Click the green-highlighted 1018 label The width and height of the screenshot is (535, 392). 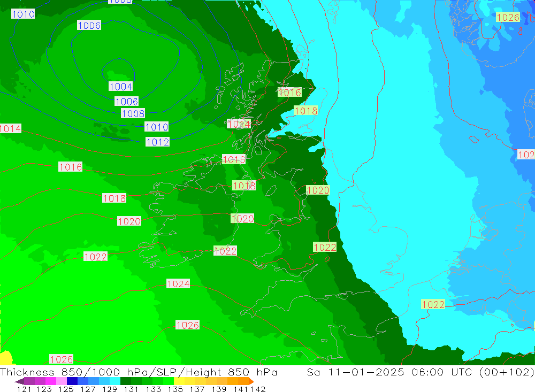[306, 111]
